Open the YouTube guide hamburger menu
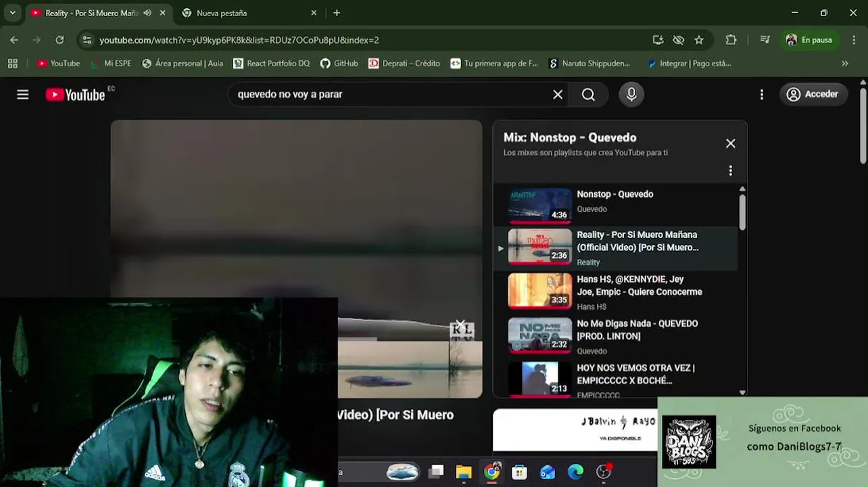The image size is (868, 487). coord(23,95)
